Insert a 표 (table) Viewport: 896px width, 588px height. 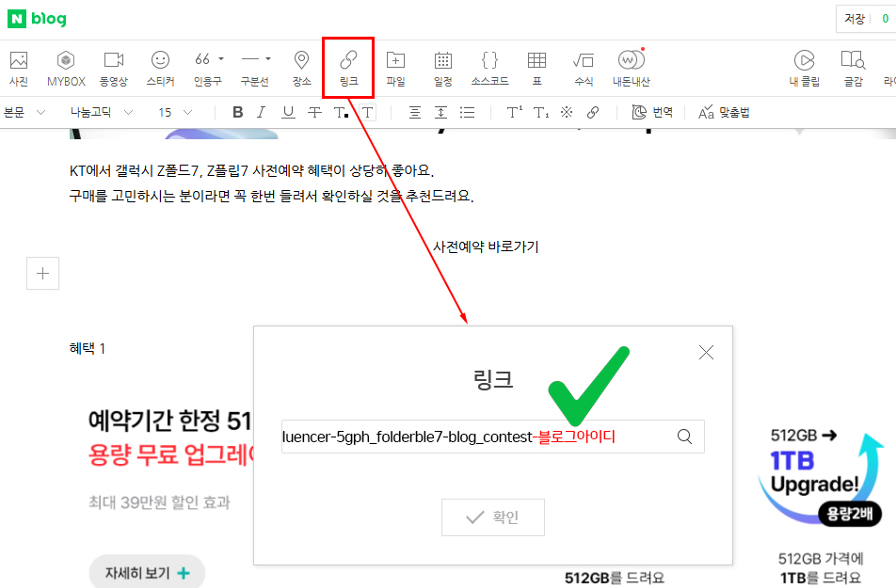pos(536,68)
